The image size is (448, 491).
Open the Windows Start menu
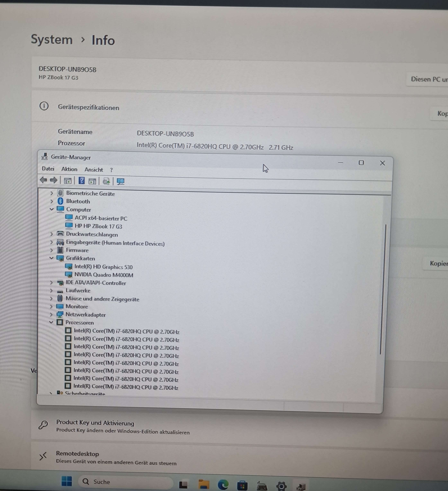pos(67,481)
